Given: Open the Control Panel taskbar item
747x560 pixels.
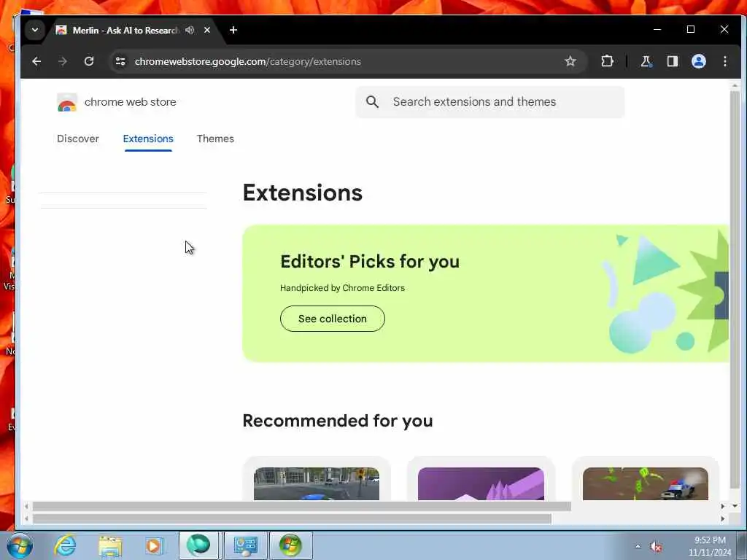Looking at the screenshot, I should pyautogui.click(x=245, y=545).
